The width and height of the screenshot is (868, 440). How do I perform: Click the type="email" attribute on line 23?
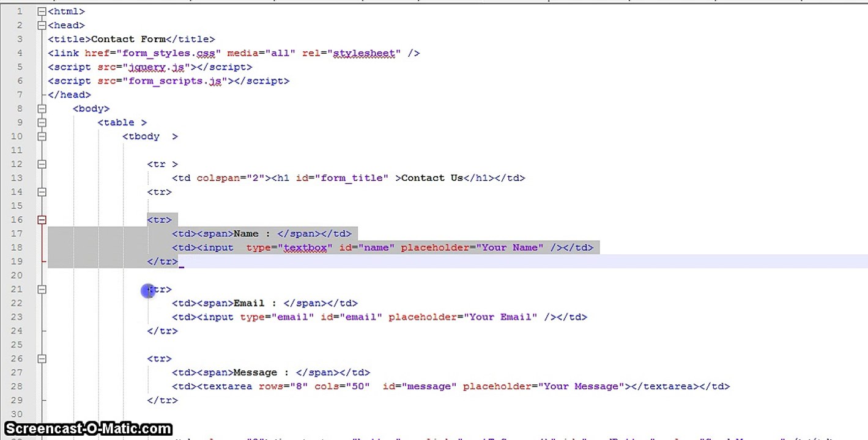pyautogui.click(x=277, y=317)
